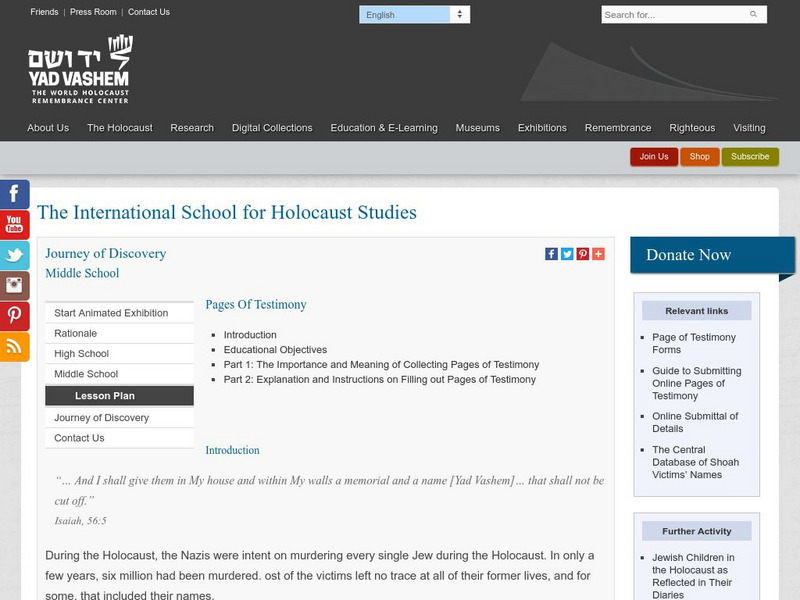Open the YouTube sidebar icon
The height and width of the screenshot is (600, 800).
pos(14,224)
